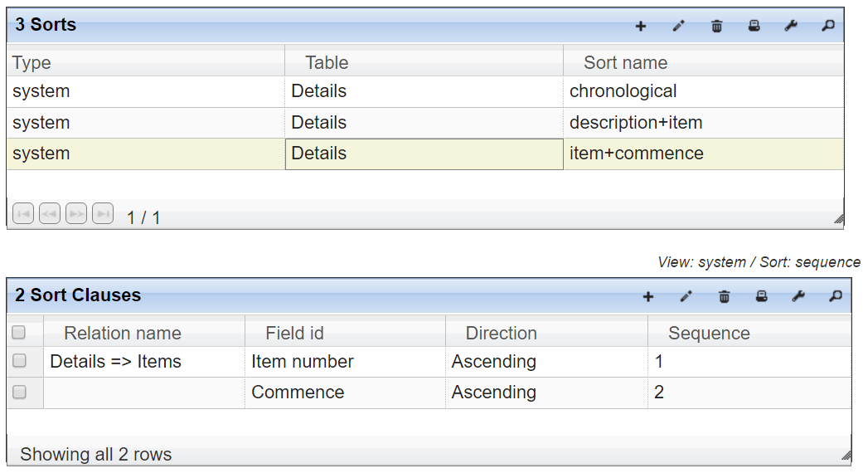Click Ascending direction for Item number
The width and height of the screenshot is (868, 473).
coord(546,362)
